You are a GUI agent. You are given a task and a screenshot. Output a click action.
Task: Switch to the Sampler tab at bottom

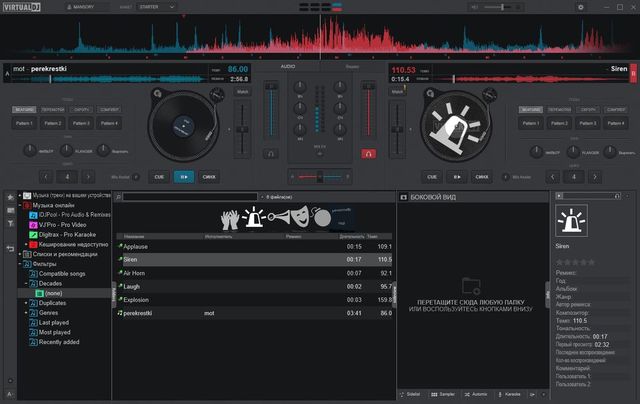(x=443, y=395)
